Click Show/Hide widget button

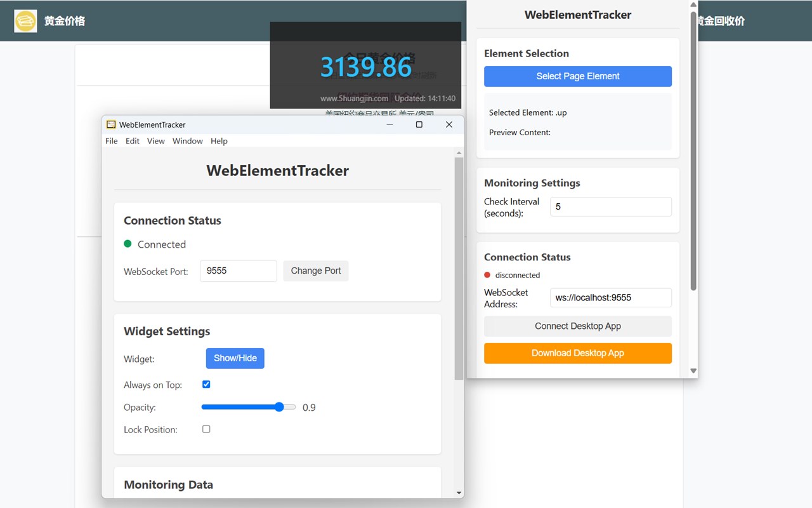pos(235,358)
